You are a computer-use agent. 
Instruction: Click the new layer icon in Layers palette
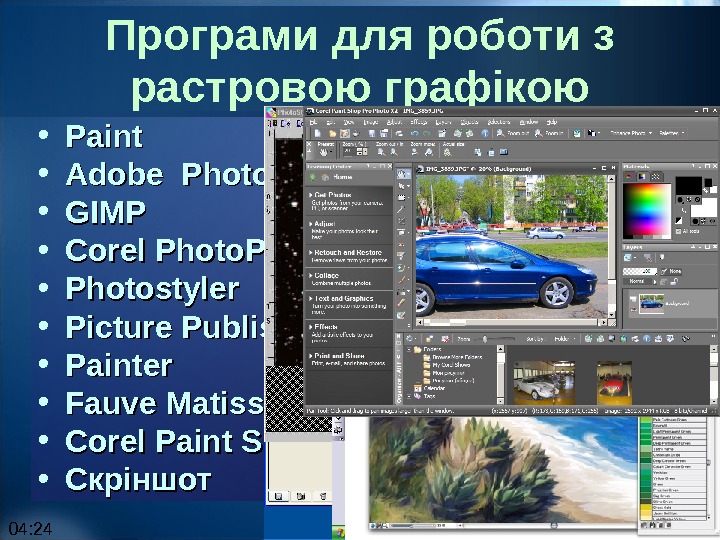coord(628,258)
